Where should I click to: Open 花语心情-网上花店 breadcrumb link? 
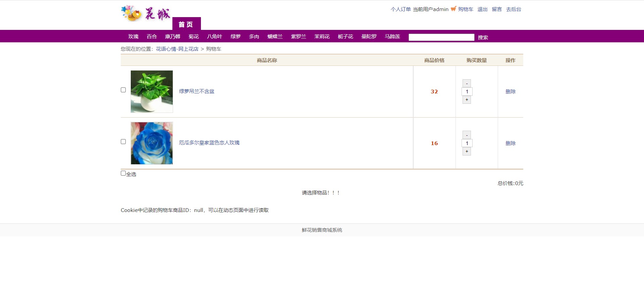click(177, 49)
